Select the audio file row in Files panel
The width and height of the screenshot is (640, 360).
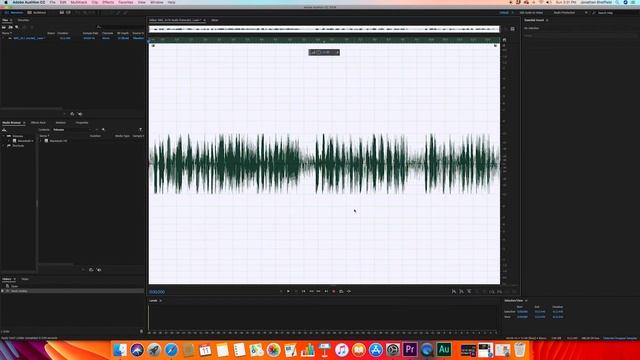[x=73, y=38]
